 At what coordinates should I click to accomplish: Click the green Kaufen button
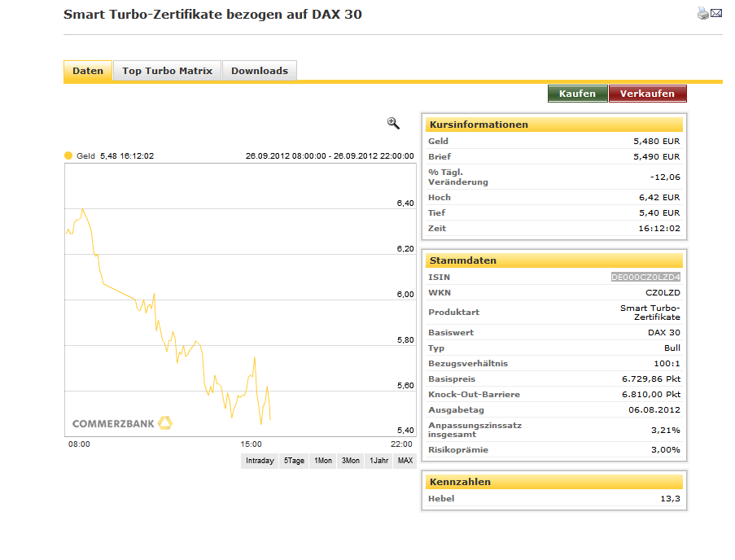click(x=577, y=93)
